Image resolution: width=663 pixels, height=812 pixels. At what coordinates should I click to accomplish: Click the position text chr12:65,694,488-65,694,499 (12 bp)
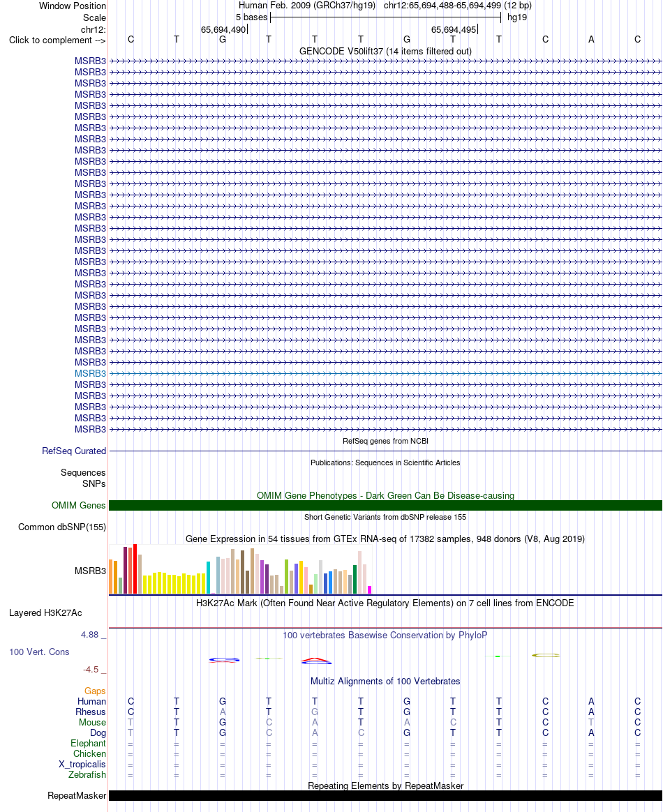tap(457, 6)
